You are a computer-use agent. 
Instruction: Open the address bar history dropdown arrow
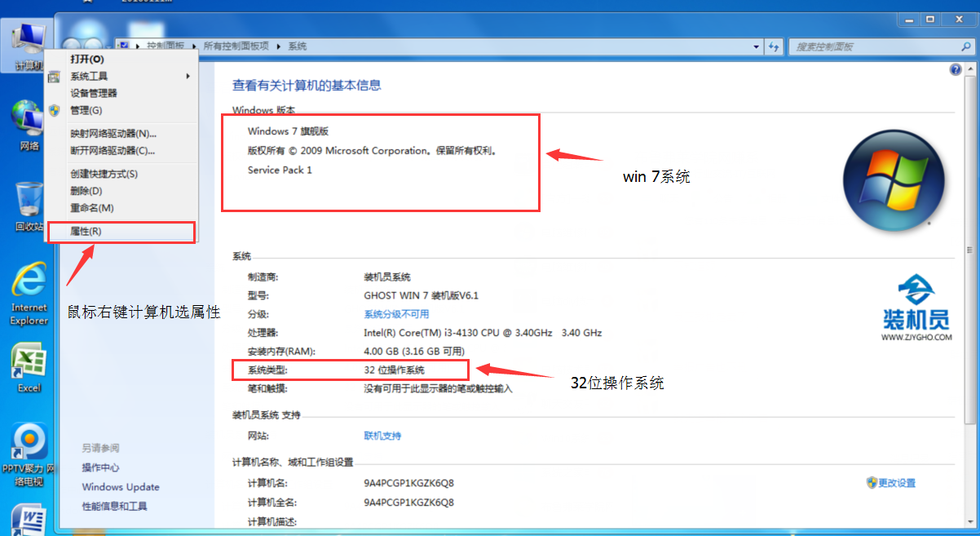click(757, 47)
